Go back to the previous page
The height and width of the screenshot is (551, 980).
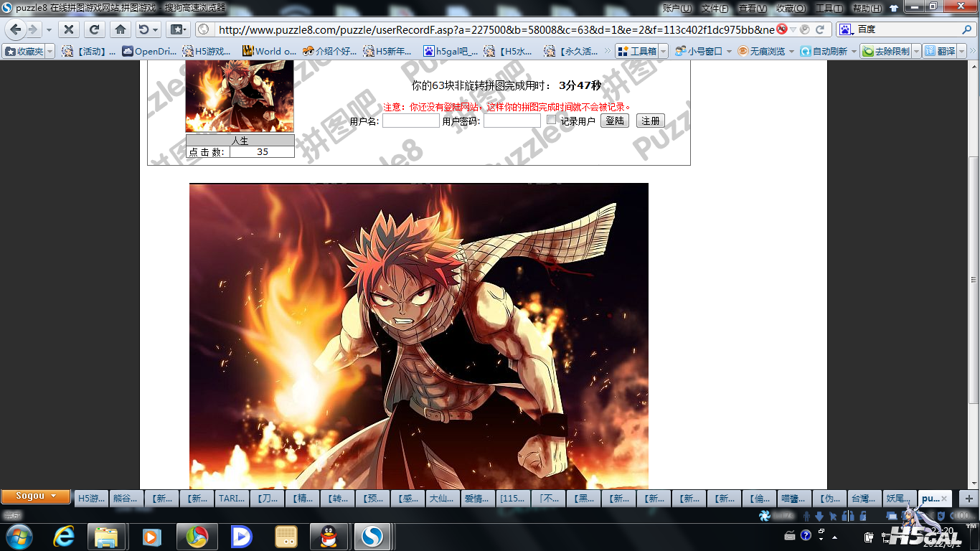point(15,29)
